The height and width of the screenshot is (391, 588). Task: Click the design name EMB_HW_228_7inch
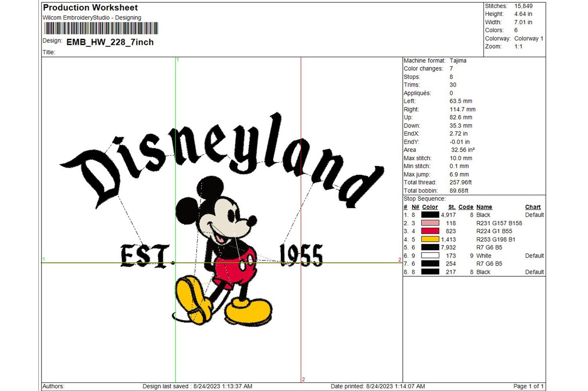point(110,42)
